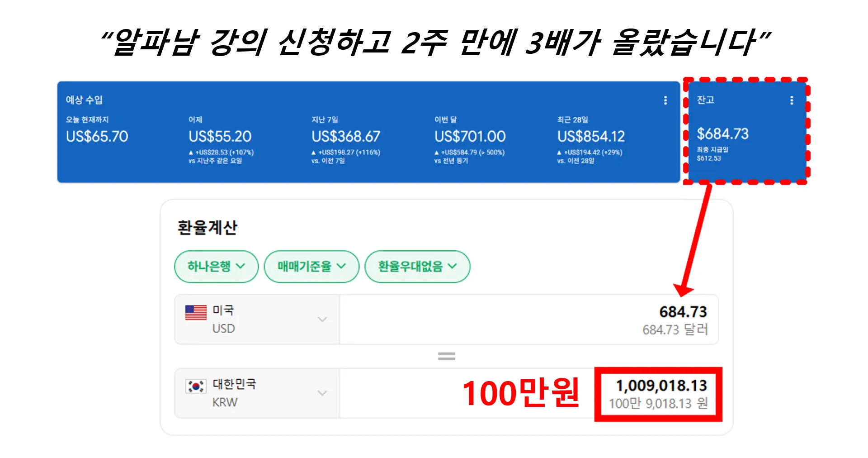
Task: Click the 최근 28일 US$854.12 earnings figure
Action: point(591,137)
